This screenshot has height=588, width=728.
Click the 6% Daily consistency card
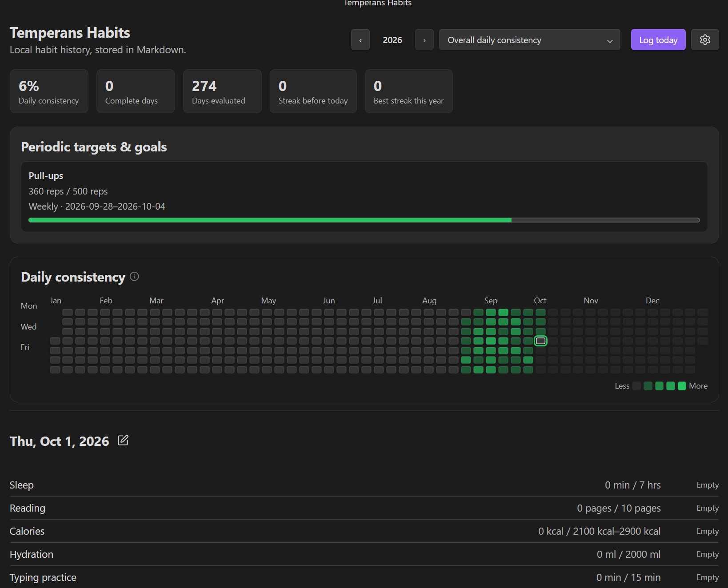(x=49, y=91)
